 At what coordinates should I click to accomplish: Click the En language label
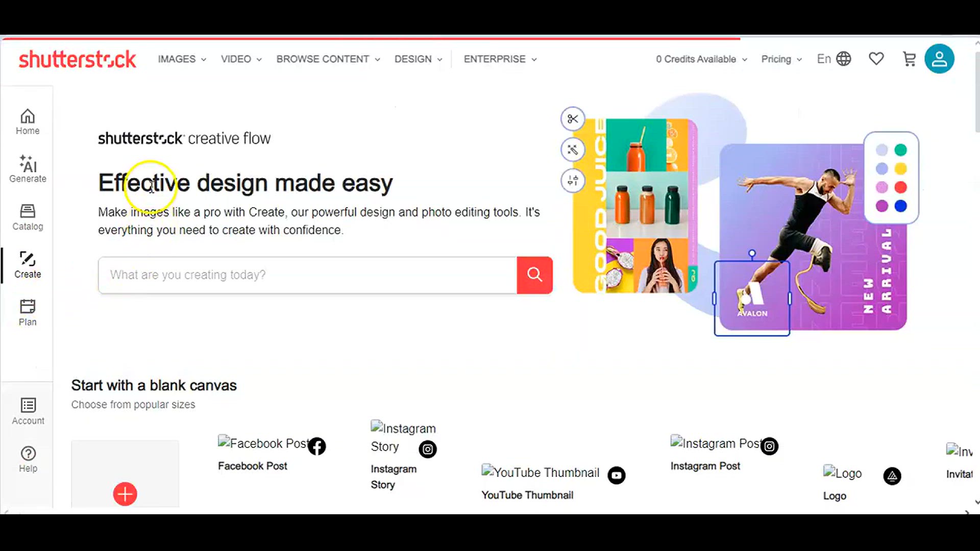824,59
